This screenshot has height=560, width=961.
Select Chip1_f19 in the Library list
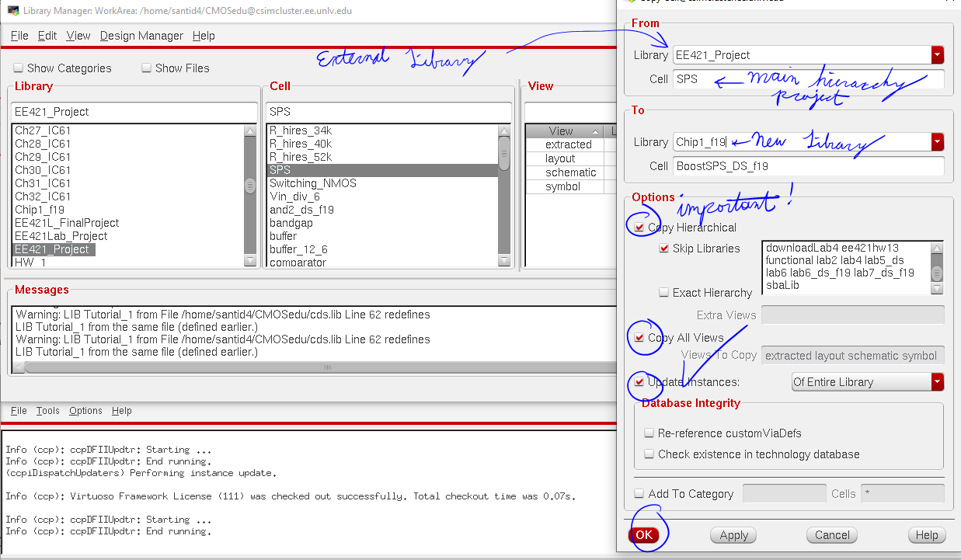(40, 210)
